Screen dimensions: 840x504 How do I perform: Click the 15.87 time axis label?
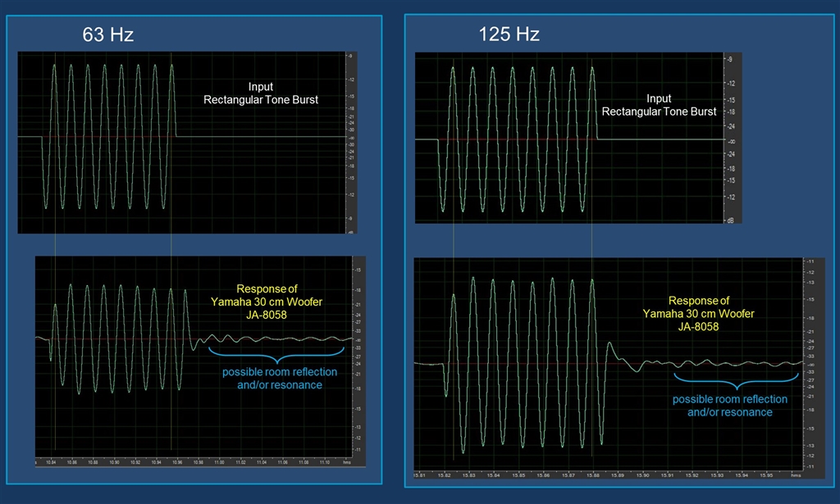[x=568, y=475]
